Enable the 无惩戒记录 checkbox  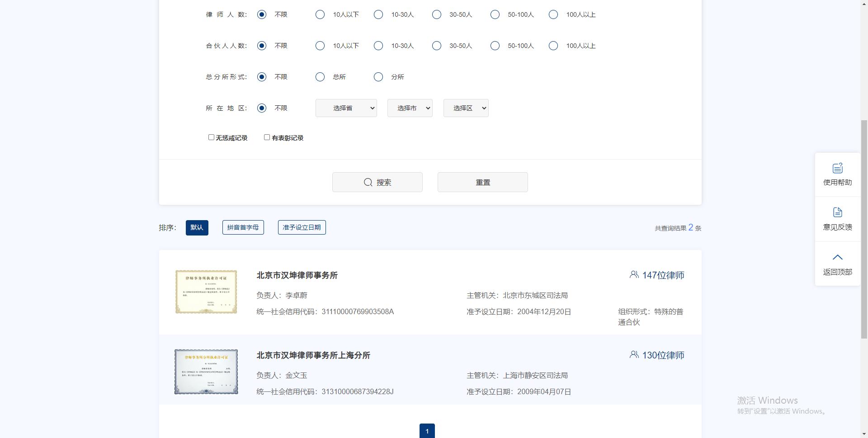coord(211,137)
